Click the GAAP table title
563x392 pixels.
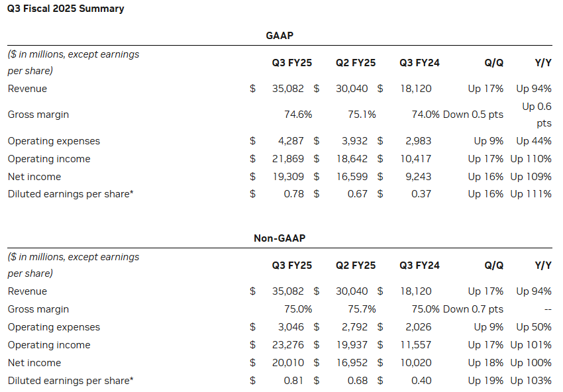point(280,36)
